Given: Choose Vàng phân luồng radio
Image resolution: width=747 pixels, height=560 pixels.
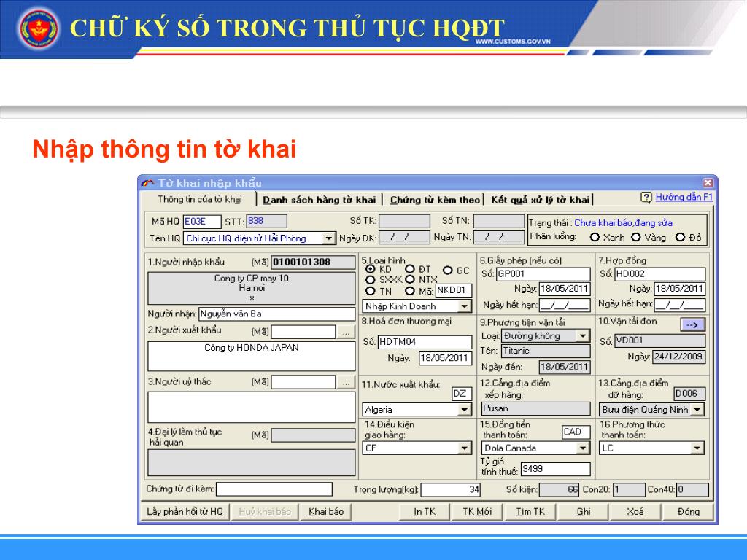Looking at the screenshot, I should (636, 237).
